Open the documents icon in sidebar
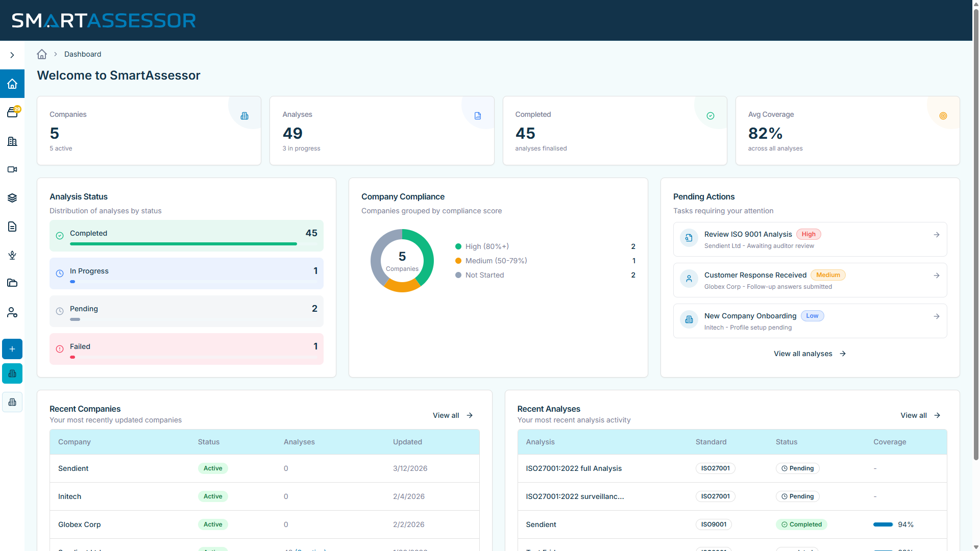Viewport: 980px width, 551px height. pyautogui.click(x=12, y=227)
